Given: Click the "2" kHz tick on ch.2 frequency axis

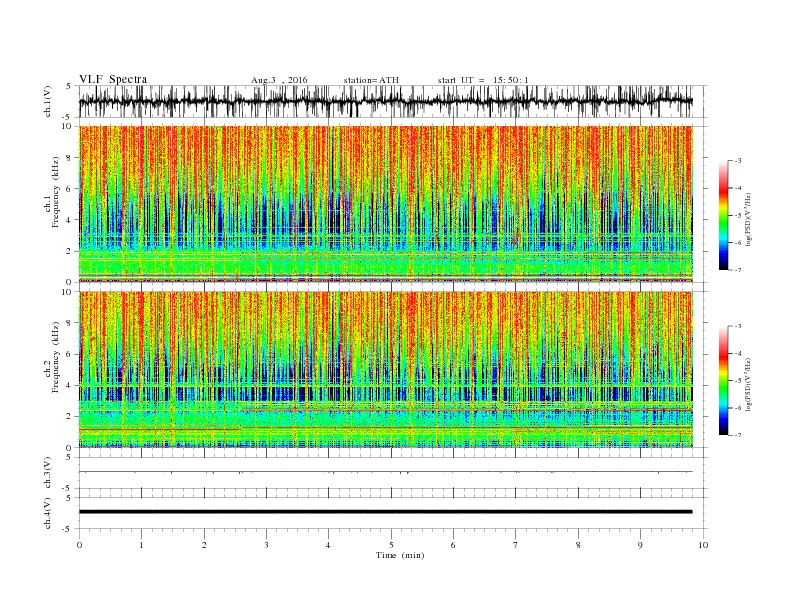Looking at the screenshot, I should [70, 417].
